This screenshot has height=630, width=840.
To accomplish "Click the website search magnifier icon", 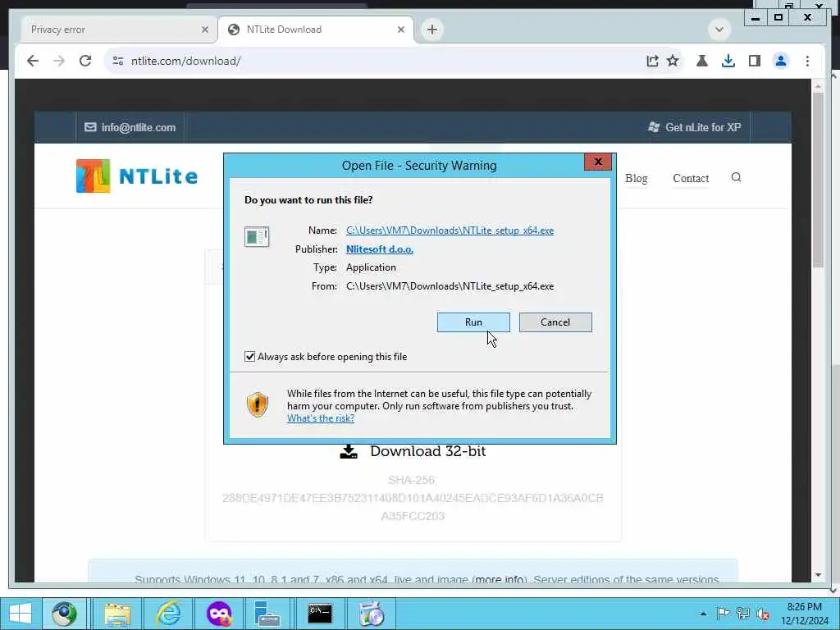I will pyautogui.click(x=736, y=177).
